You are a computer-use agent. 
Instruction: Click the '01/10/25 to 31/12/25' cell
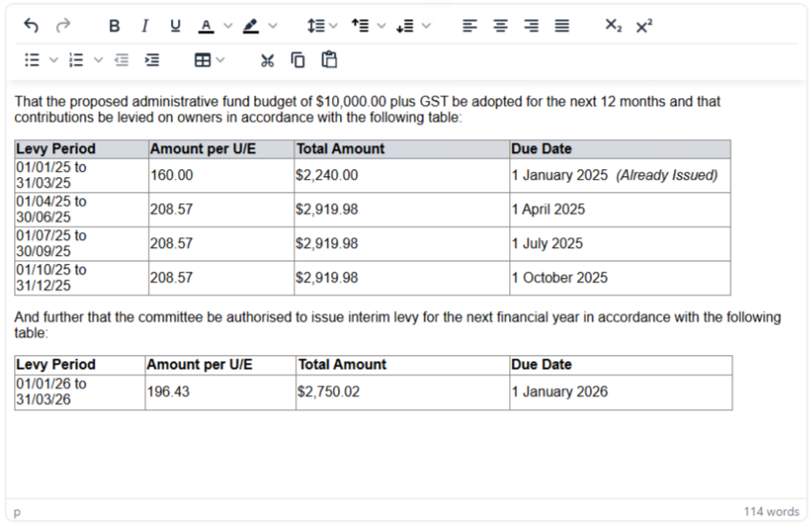tap(81, 277)
